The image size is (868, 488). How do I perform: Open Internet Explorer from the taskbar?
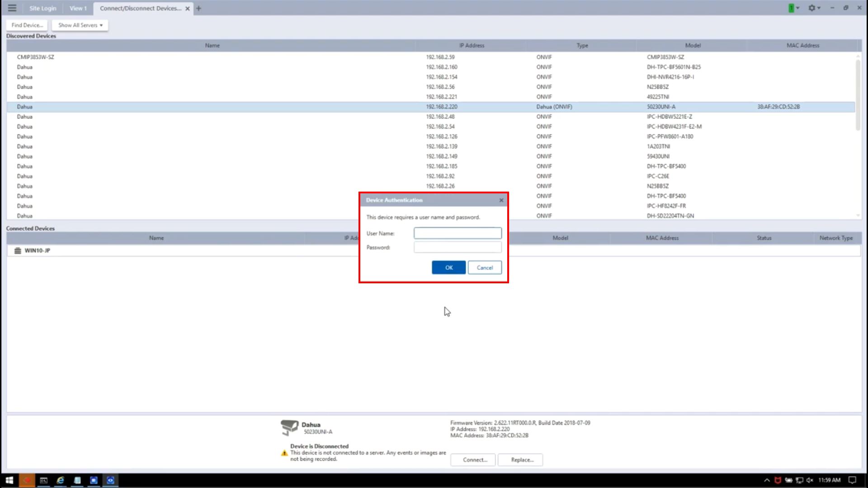pyautogui.click(x=60, y=480)
